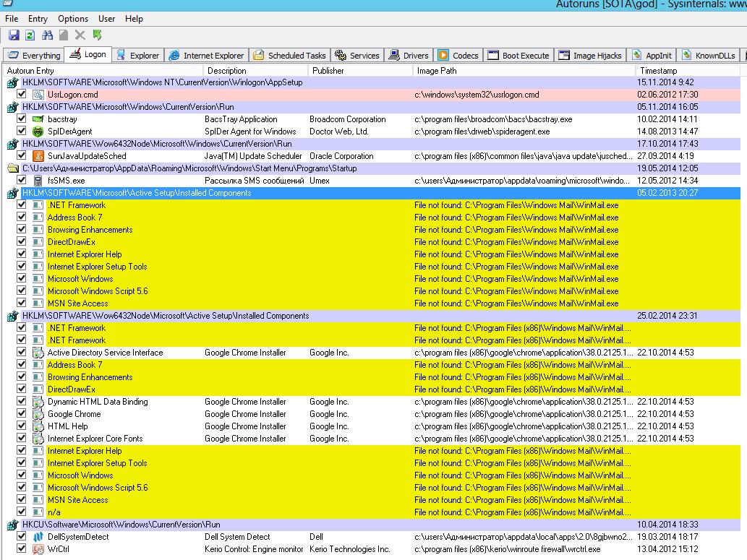The height and width of the screenshot is (560, 747).
Task: Click registry icon of HKCU Run key
Action: pos(13,525)
